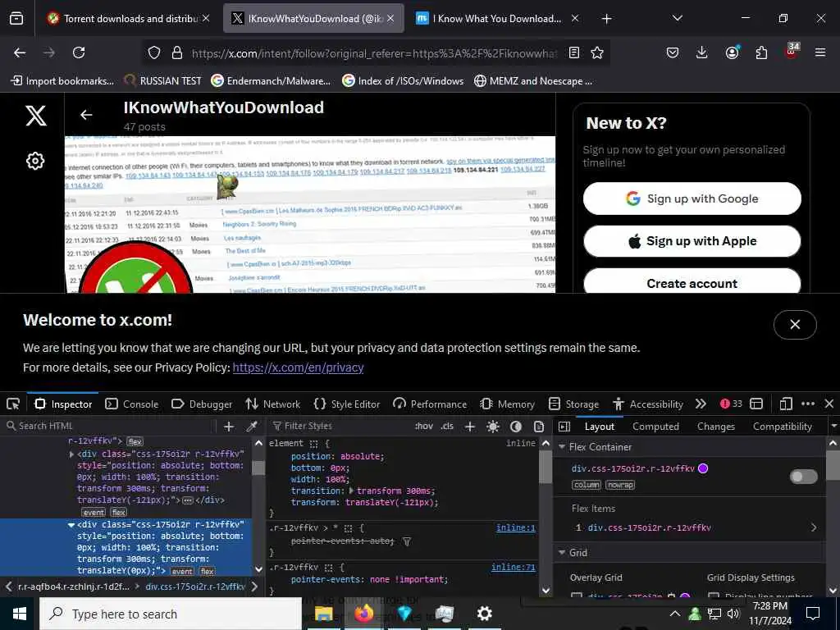This screenshot has width=840, height=630.
Task: Toggle the sidebar pane with the Layout collapse button
Action: point(564,427)
